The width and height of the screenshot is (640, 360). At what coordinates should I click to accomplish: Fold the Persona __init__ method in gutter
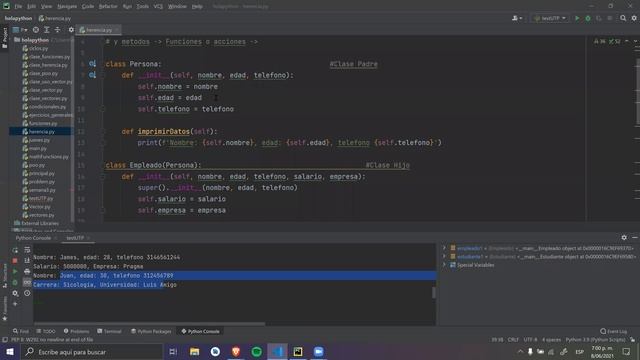pyautogui.click(x=102, y=75)
